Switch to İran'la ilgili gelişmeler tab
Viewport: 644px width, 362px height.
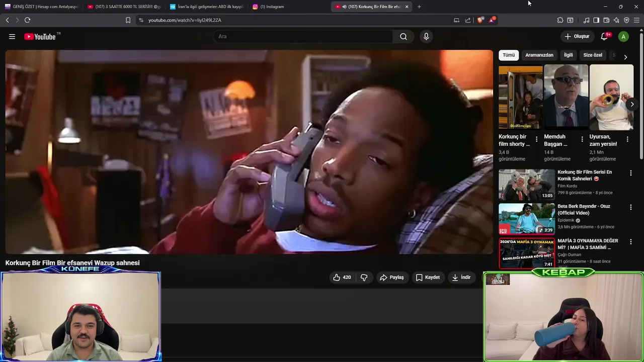206,7
